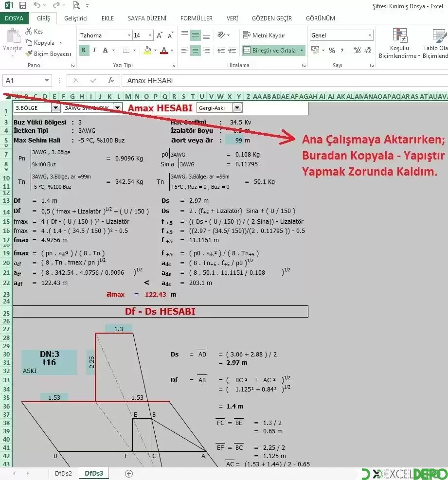Open the Kopyala dropdown arrow
Screen dimensions: 448x480
click(61, 42)
